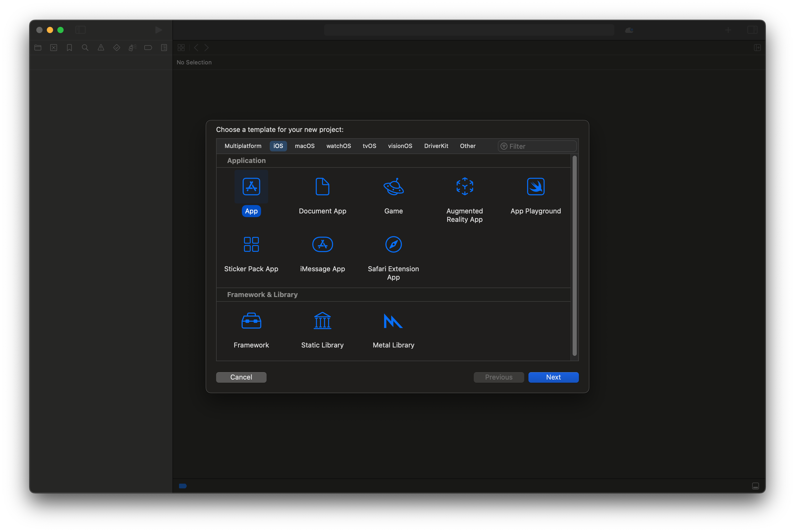Screen dimensions: 795x532
Task: Click the cloud status icon
Action: (x=629, y=30)
